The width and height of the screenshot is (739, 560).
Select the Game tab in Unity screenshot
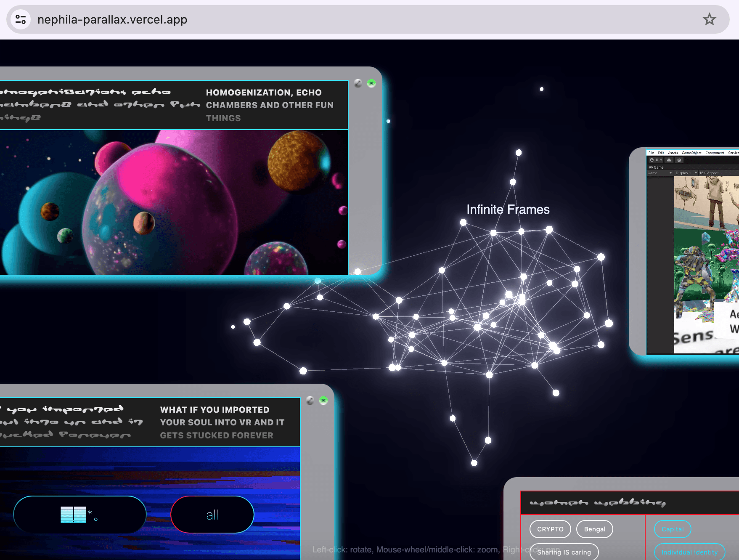click(656, 167)
